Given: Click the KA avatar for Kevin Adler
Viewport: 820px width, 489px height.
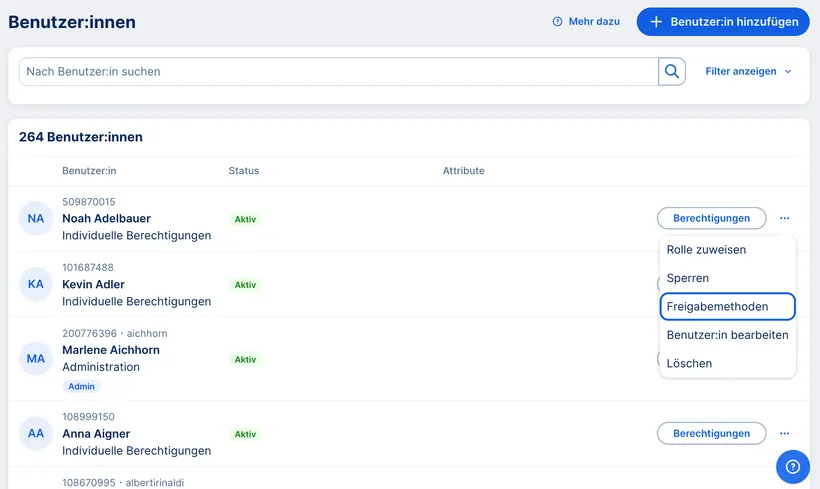Looking at the screenshot, I should pos(36,284).
